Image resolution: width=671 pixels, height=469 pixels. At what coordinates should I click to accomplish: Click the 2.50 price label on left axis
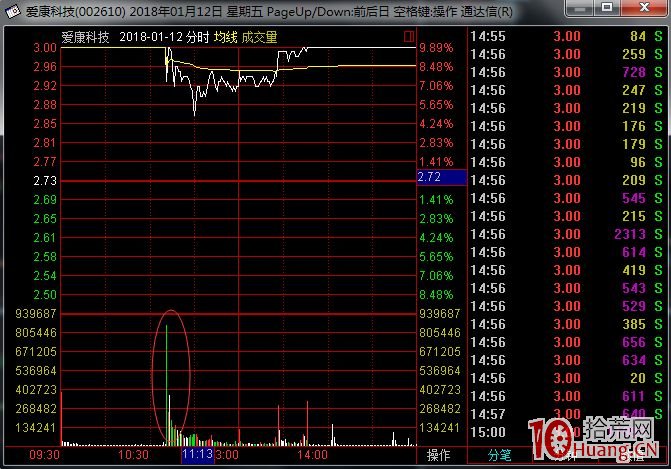[x=45, y=294]
